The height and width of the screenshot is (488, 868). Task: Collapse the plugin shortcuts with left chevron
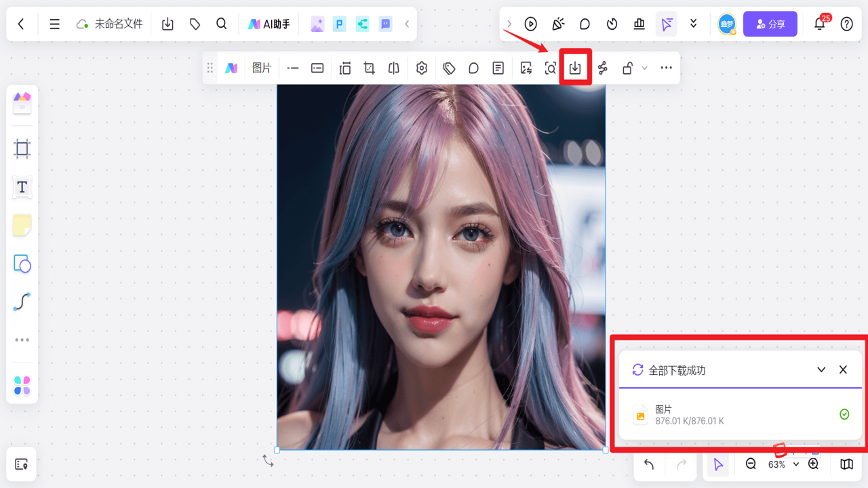pyautogui.click(x=407, y=24)
